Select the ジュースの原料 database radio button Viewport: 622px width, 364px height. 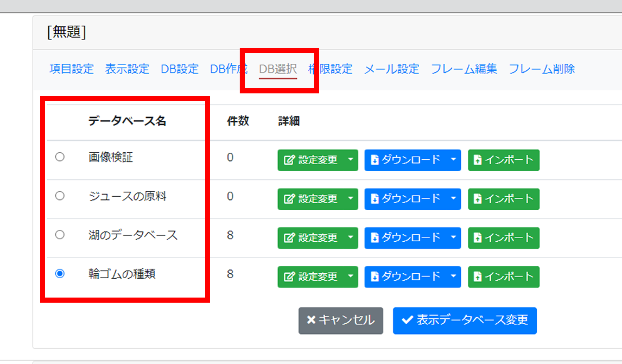[x=60, y=196]
